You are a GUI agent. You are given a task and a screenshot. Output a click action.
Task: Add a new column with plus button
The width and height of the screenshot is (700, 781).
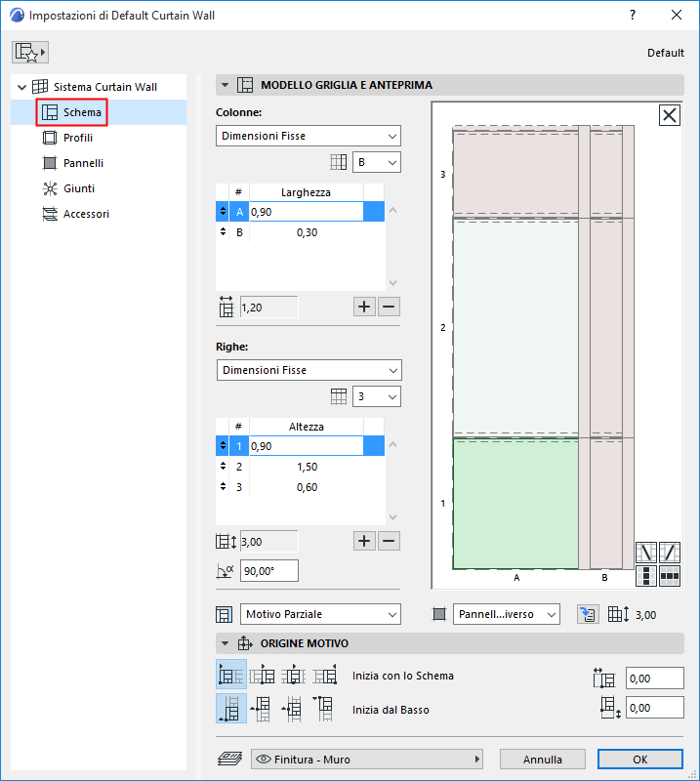(364, 307)
